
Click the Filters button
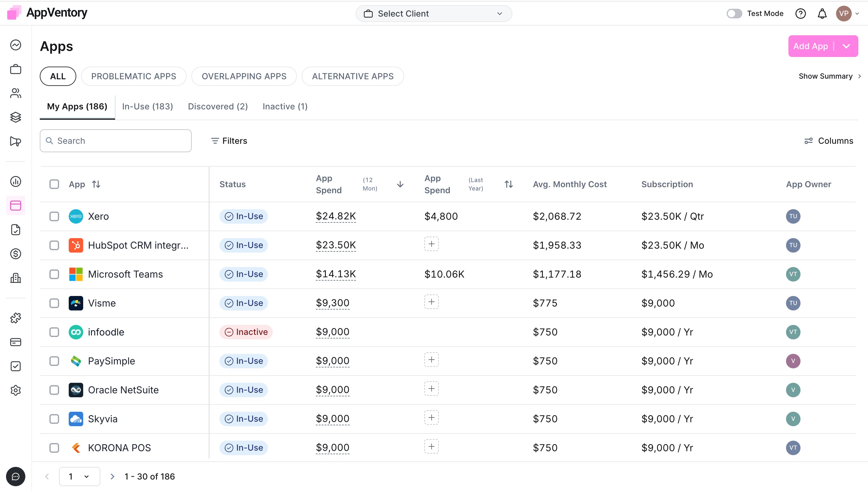pos(229,141)
